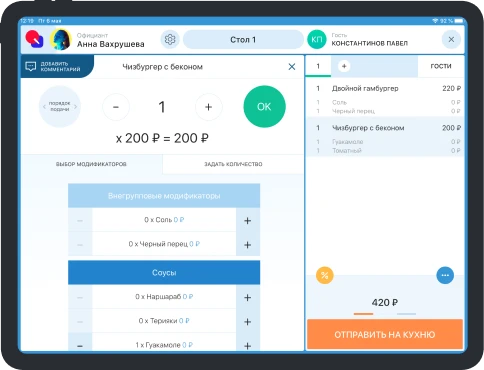
Task: Open the orange percent discount button
Action: tap(324, 275)
